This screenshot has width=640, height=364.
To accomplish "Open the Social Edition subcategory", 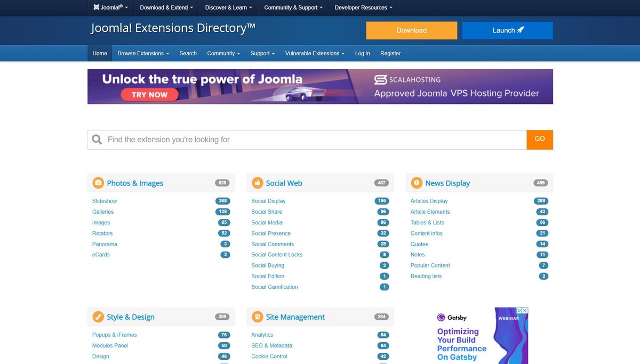I will (x=268, y=276).
